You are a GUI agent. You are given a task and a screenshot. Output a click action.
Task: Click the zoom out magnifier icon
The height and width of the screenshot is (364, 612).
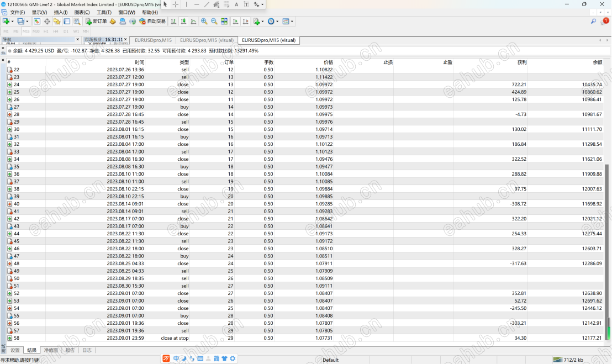click(x=214, y=22)
